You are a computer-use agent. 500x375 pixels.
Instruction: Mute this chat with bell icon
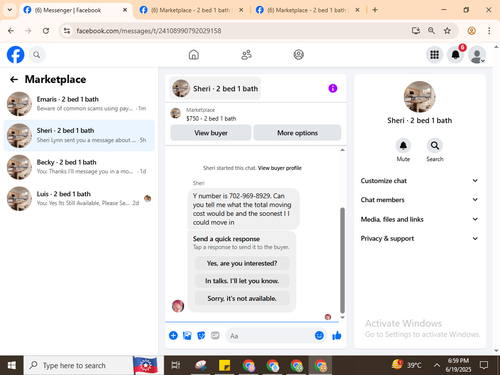point(403,146)
